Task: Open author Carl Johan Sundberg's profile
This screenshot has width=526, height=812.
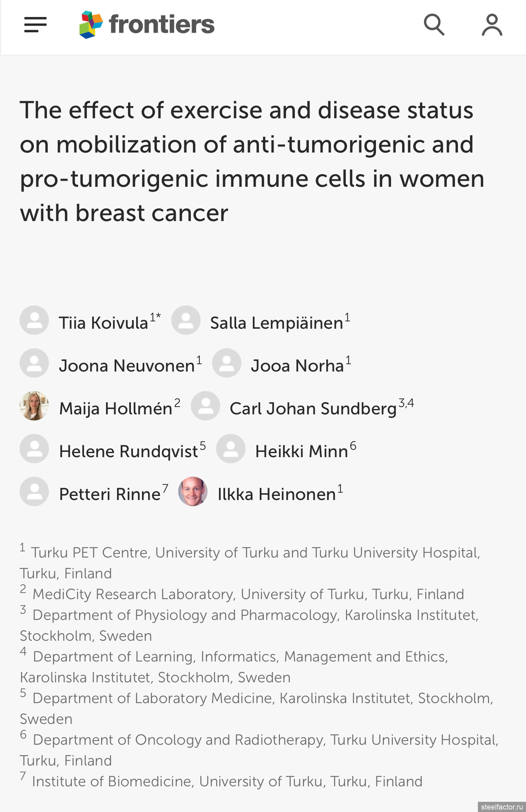Action: click(313, 409)
